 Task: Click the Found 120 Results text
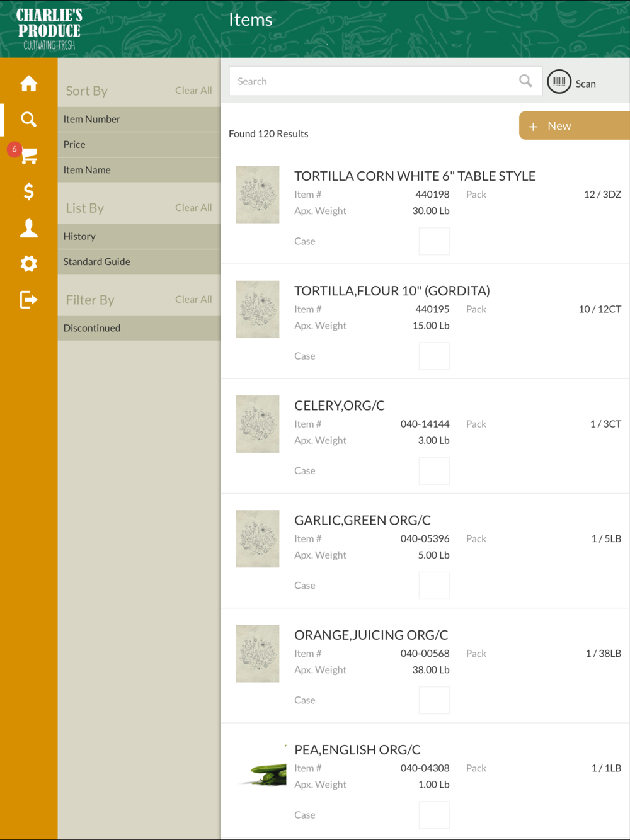268,133
